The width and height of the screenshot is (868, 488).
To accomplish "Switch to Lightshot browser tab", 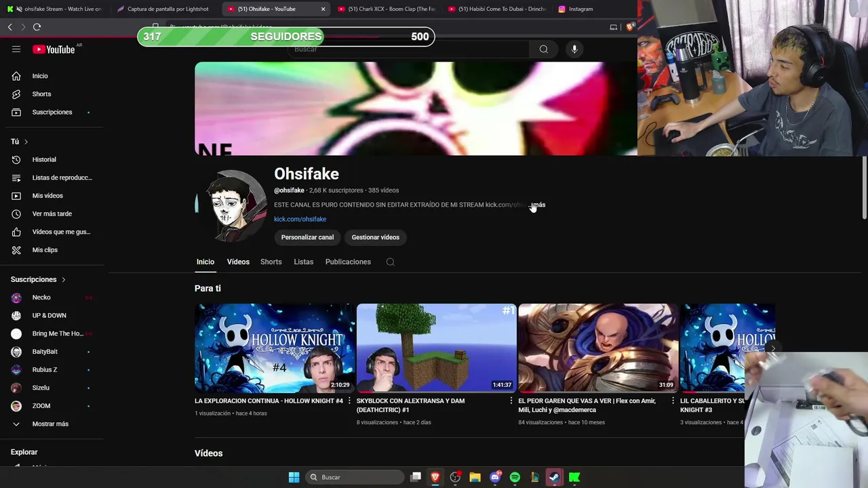I will click(165, 9).
